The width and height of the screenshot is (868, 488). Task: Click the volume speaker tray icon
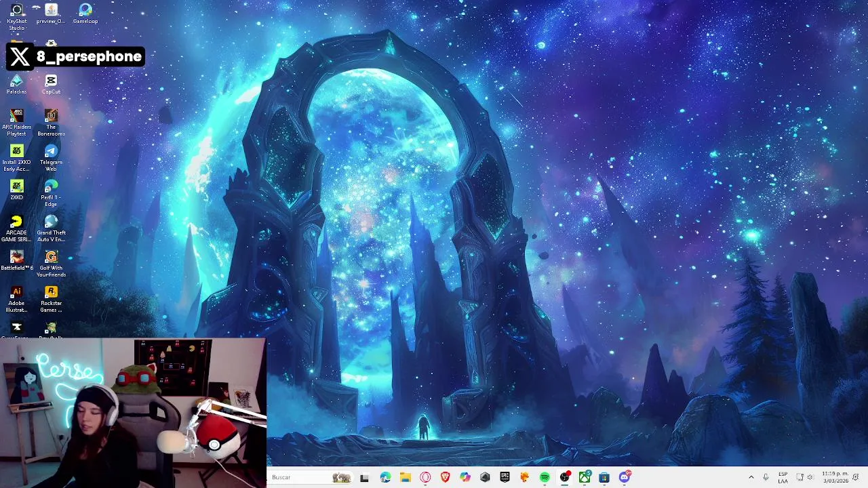coord(810,477)
